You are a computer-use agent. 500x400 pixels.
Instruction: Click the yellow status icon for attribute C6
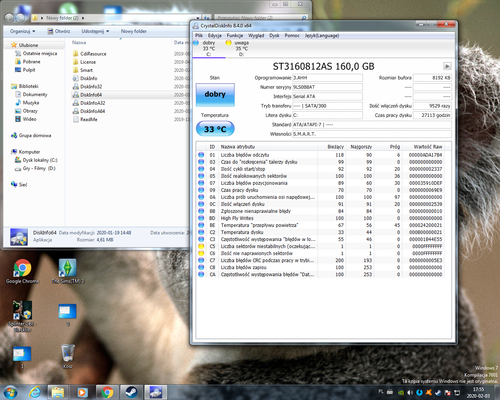[201, 253]
